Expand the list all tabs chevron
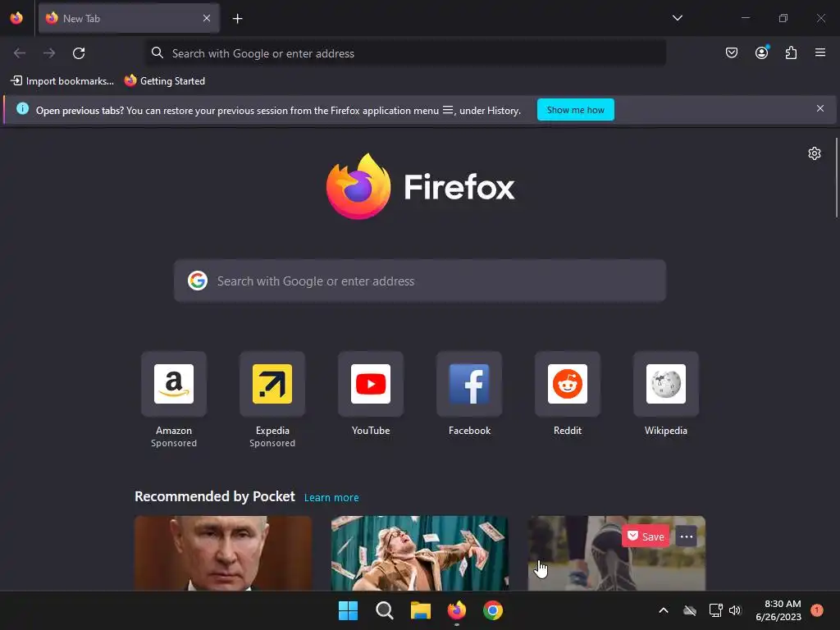This screenshot has height=630, width=840. tap(677, 18)
